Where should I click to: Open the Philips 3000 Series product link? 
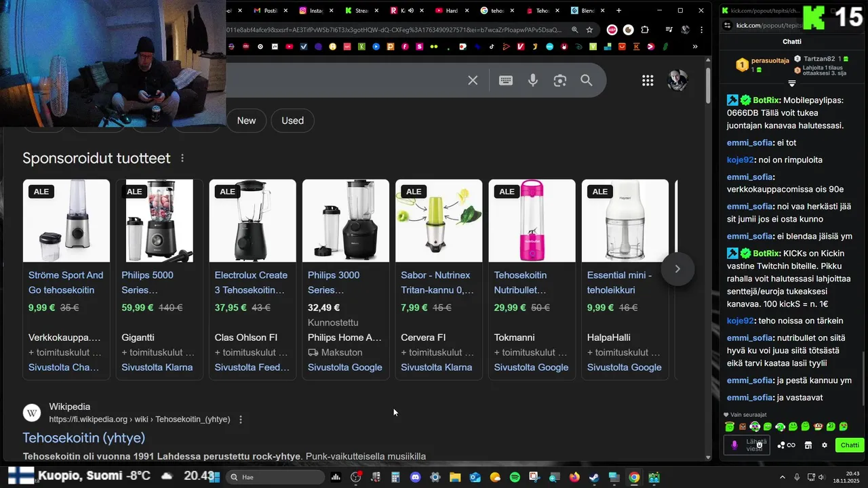(x=334, y=283)
